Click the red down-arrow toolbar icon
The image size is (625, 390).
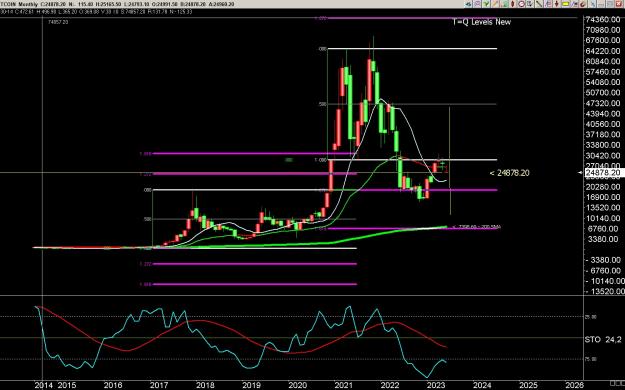point(556,4)
